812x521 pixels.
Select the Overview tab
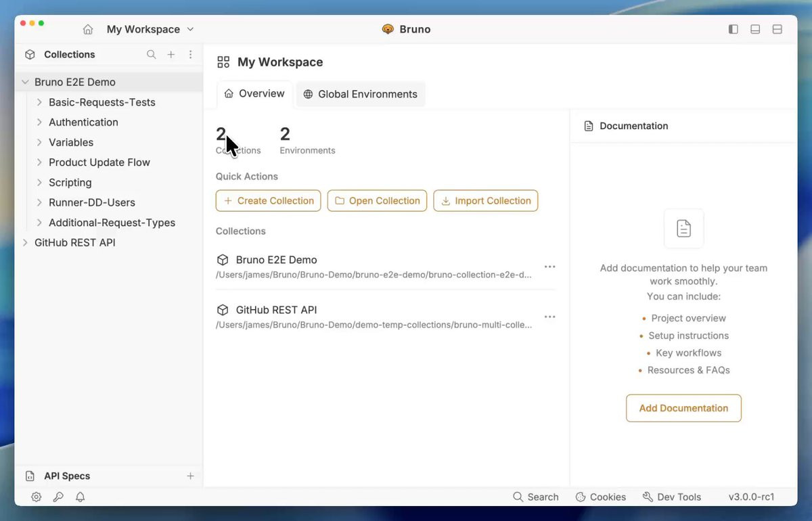pyautogui.click(x=254, y=94)
